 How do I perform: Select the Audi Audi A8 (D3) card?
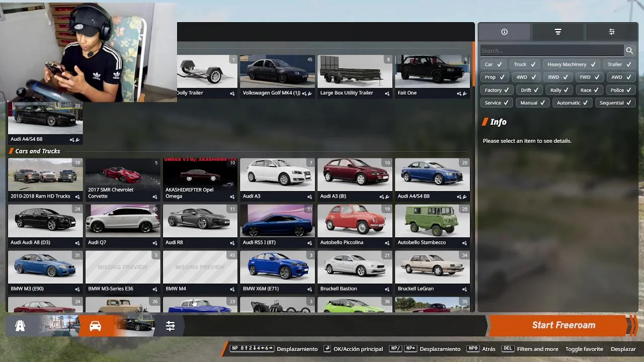[x=45, y=226]
